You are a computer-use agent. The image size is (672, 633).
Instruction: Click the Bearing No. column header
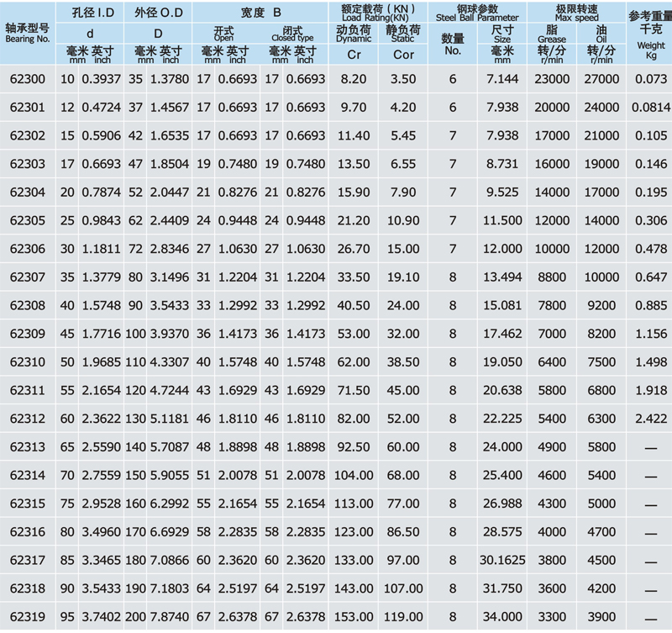point(27,34)
